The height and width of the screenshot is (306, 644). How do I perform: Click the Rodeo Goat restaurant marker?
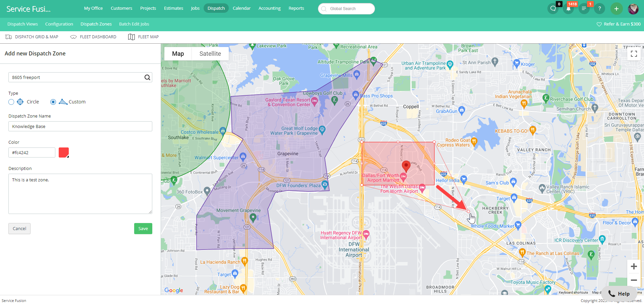(474, 141)
